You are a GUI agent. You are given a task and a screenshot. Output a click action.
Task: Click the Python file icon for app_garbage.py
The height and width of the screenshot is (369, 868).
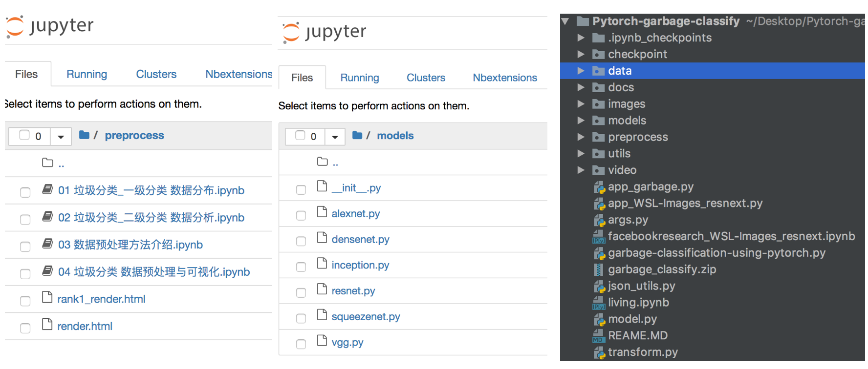point(599,187)
